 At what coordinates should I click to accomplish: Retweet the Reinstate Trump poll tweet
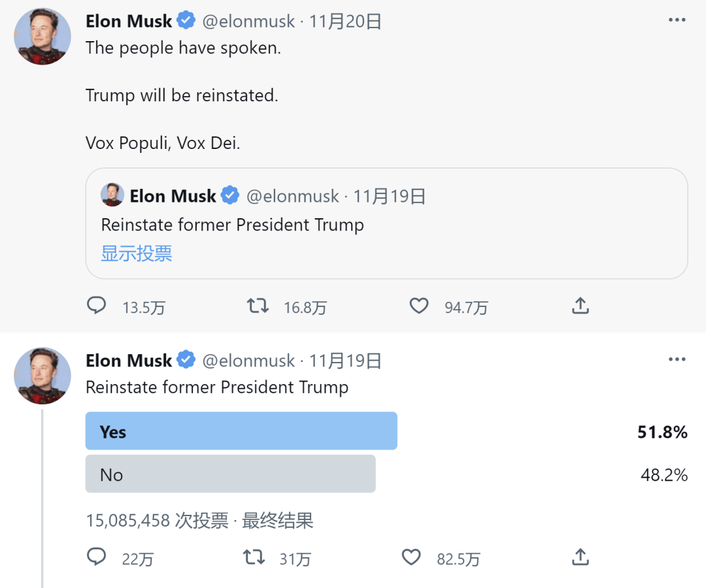click(x=254, y=557)
